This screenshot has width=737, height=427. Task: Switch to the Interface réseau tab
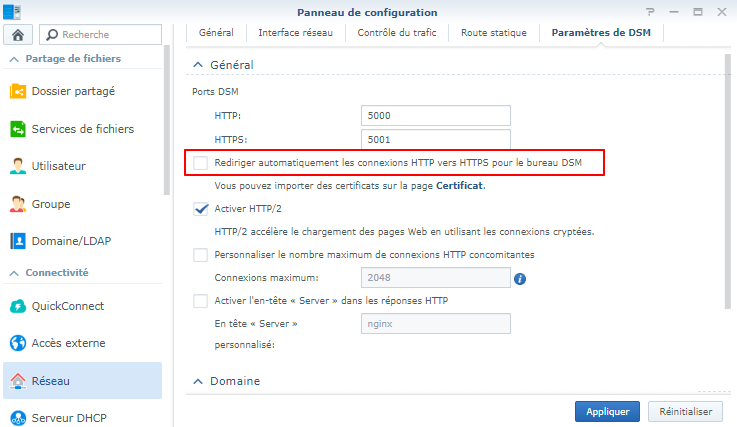coord(295,32)
